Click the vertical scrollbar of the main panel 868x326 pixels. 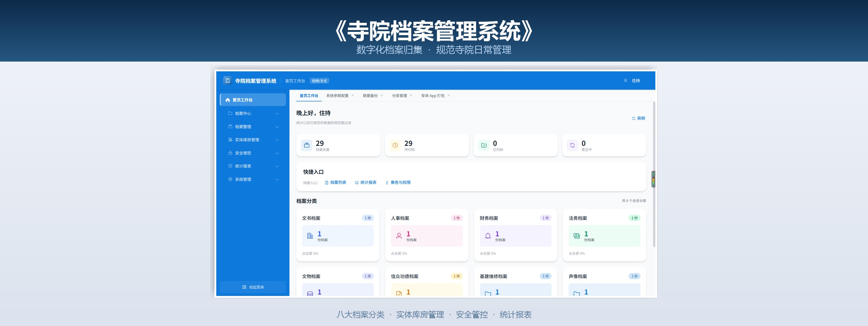coord(654,174)
